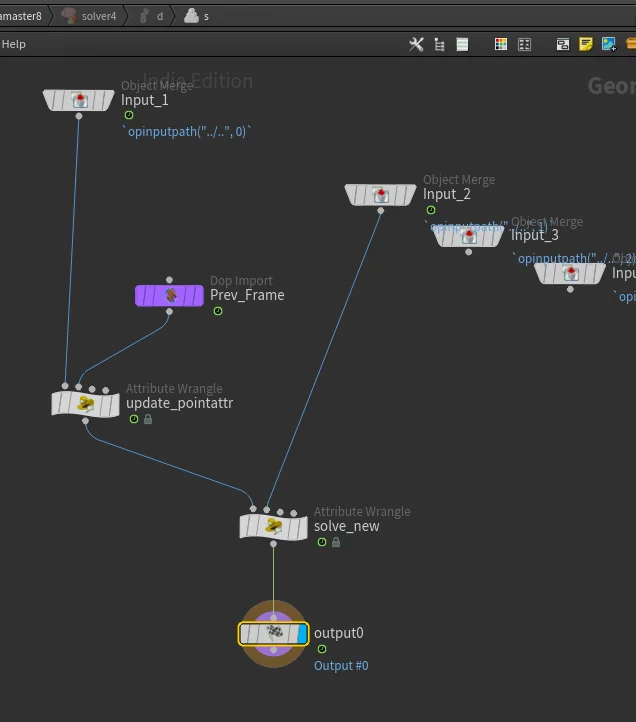636x722 pixels.
Task: Click the 'd' path breadcrumb segment
Action: tap(159, 16)
